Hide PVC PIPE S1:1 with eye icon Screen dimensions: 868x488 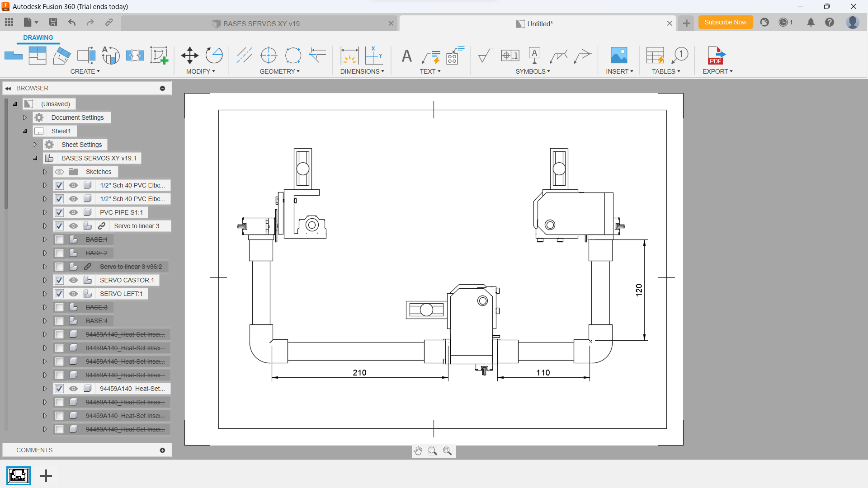coord(73,212)
